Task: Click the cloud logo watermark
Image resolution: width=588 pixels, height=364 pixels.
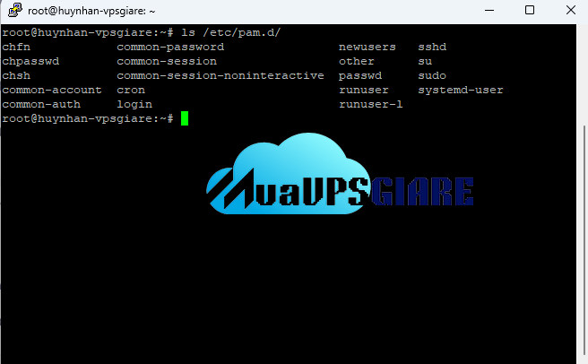Action: [x=339, y=182]
